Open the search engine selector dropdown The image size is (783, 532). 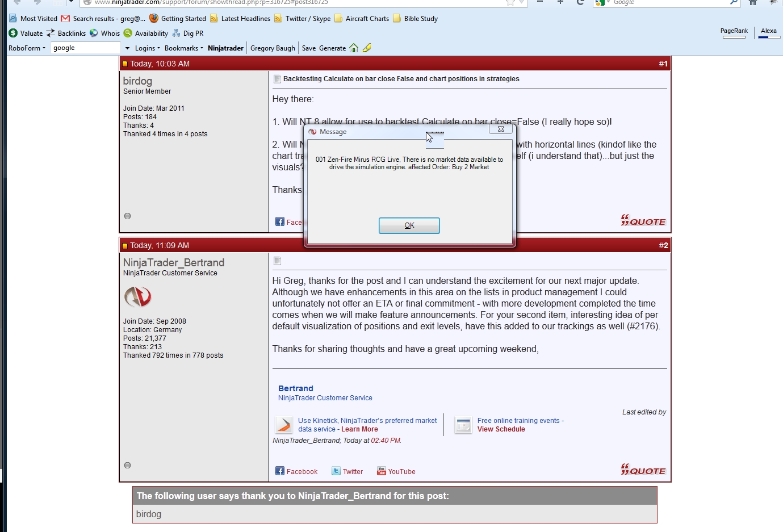tap(602, 2)
